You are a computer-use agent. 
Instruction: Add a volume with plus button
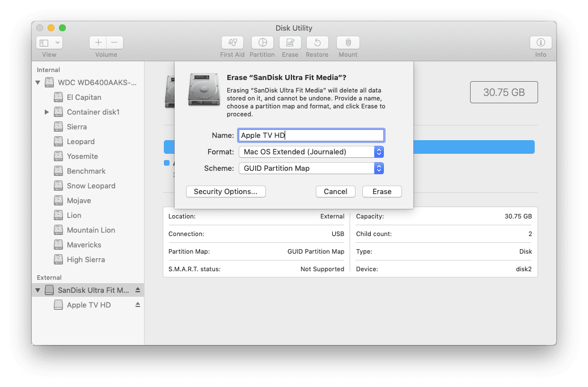pos(98,43)
